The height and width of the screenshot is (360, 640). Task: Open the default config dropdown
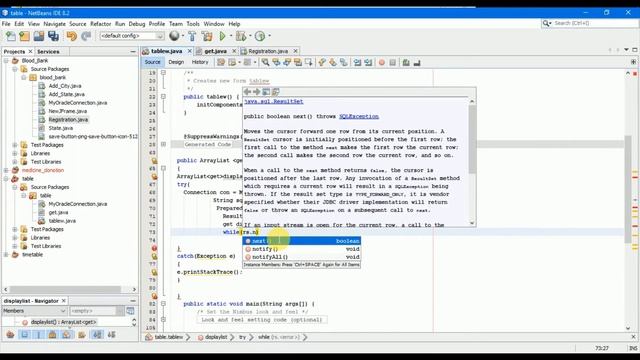pyautogui.click(x=132, y=36)
